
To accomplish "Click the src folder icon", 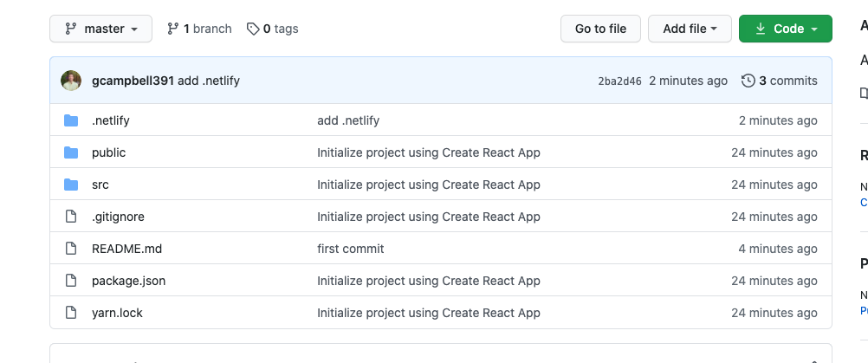I will [x=71, y=185].
